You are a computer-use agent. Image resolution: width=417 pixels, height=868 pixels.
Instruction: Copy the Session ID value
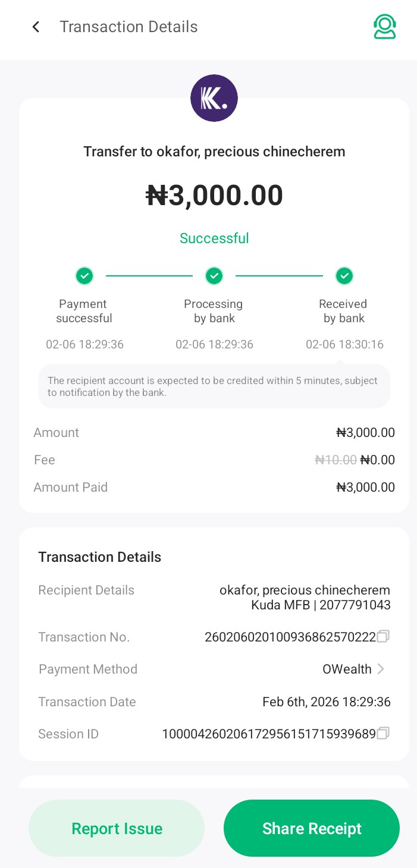383,734
